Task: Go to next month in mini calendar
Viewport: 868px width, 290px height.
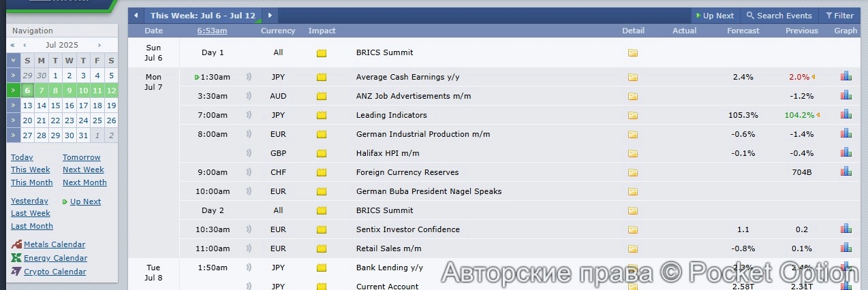Action: click(x=99, y=45)
